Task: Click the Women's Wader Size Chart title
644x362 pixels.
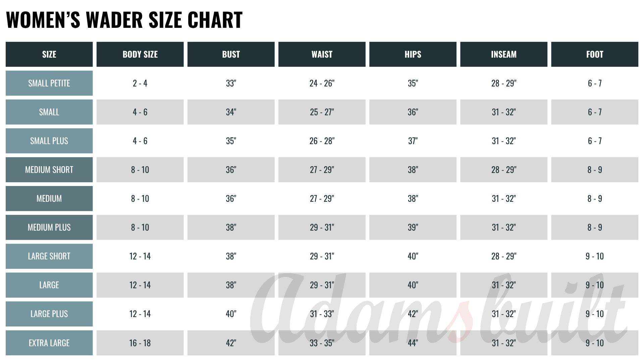Action: pyautogui.click(x=124, y=19)
